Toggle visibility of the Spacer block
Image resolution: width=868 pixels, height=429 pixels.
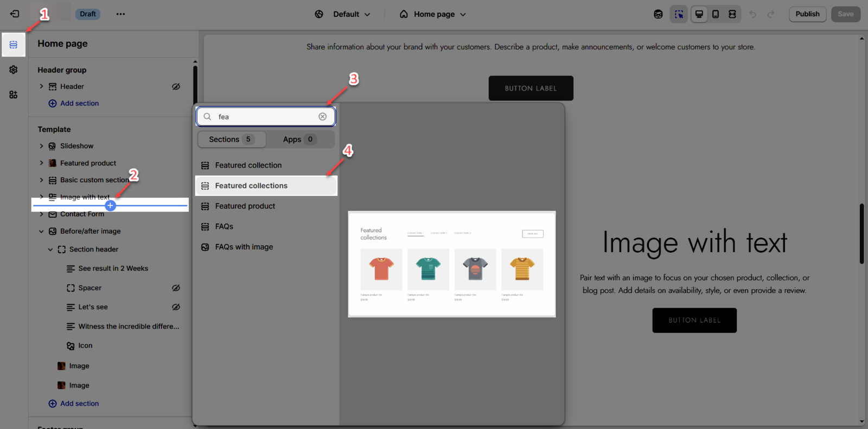[x=176, y=288]
